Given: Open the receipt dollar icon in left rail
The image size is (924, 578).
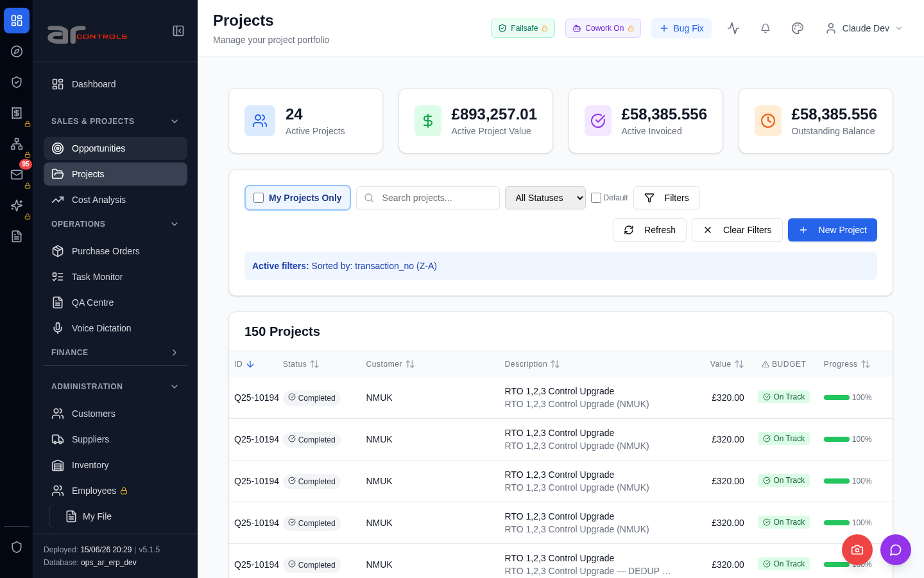Looking at the screenshot, I should point(17,113).
